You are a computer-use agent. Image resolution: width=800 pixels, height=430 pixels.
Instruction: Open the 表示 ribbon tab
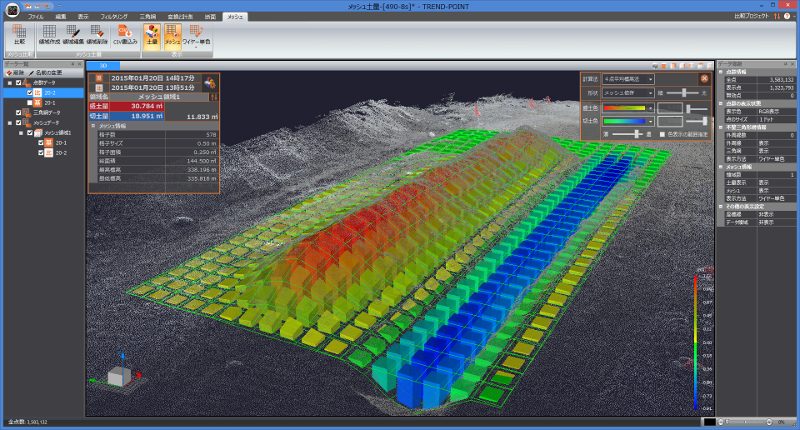(83, 17)
